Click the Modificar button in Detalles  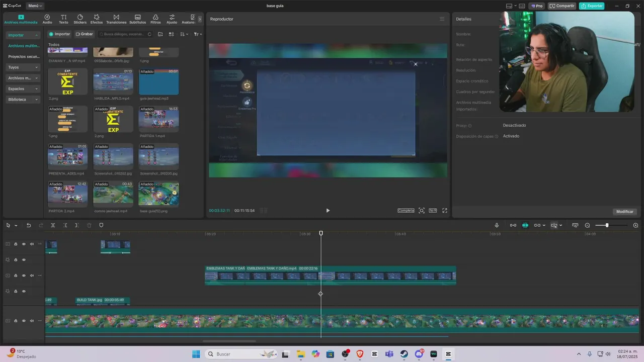pos(624,212)
